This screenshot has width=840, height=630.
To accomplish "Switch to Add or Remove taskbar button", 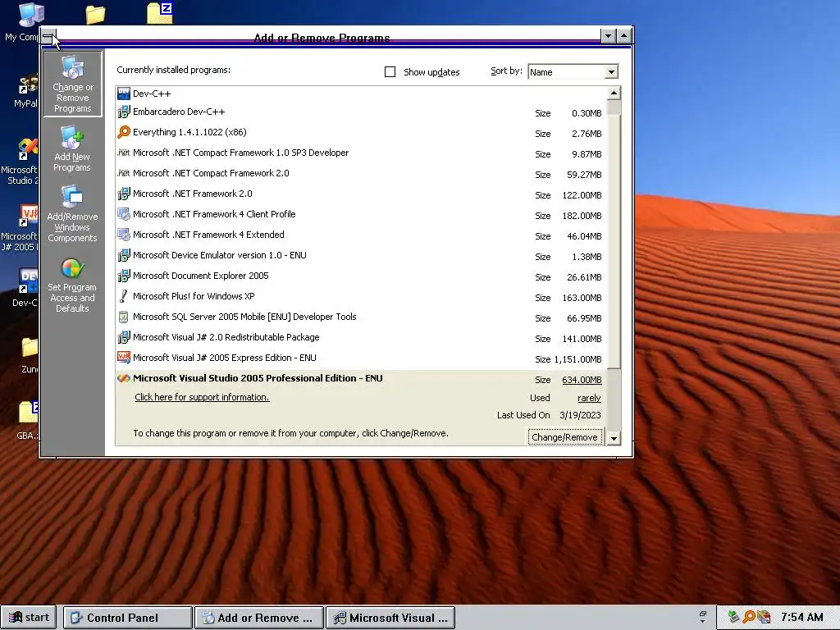I will pos(259,618).
